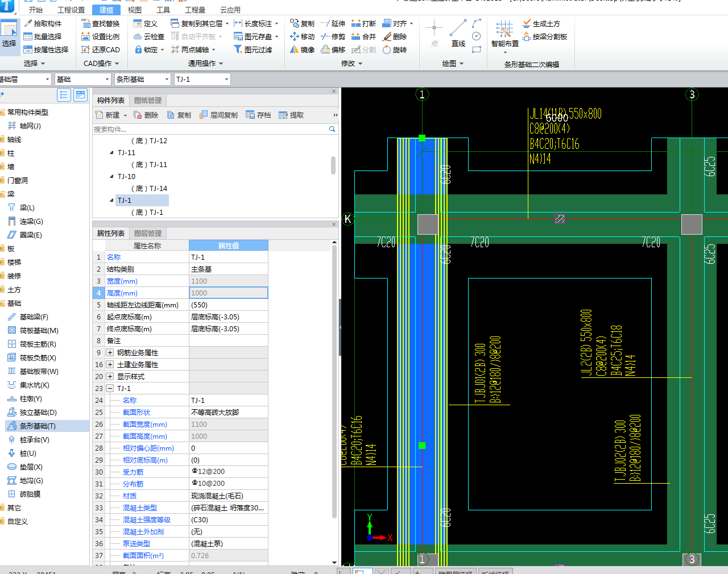The image size is (728, 574).
Task: Switch navigation pane to panel view icon
Action: click(x=80, y=95)
